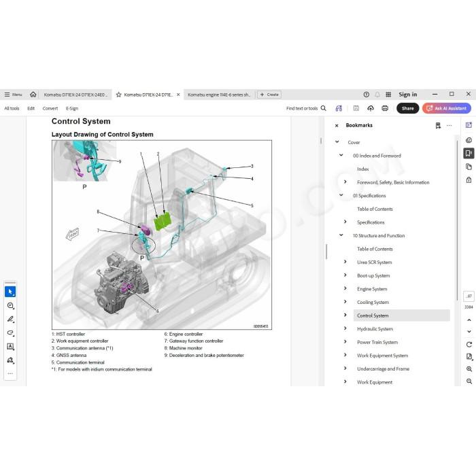Choose the add text box tool
This screenshot has height=476, width=476.
coord(10,346)
